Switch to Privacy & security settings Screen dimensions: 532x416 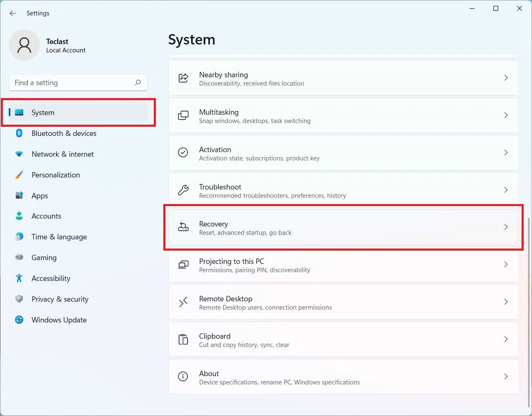click(60, 299)
